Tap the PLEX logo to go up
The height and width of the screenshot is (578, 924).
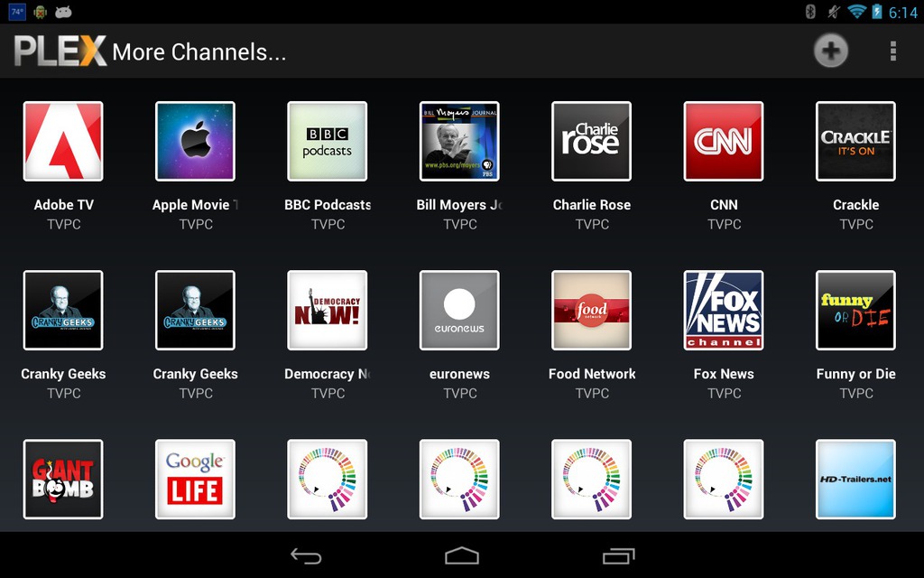click(x=60, y=51)
